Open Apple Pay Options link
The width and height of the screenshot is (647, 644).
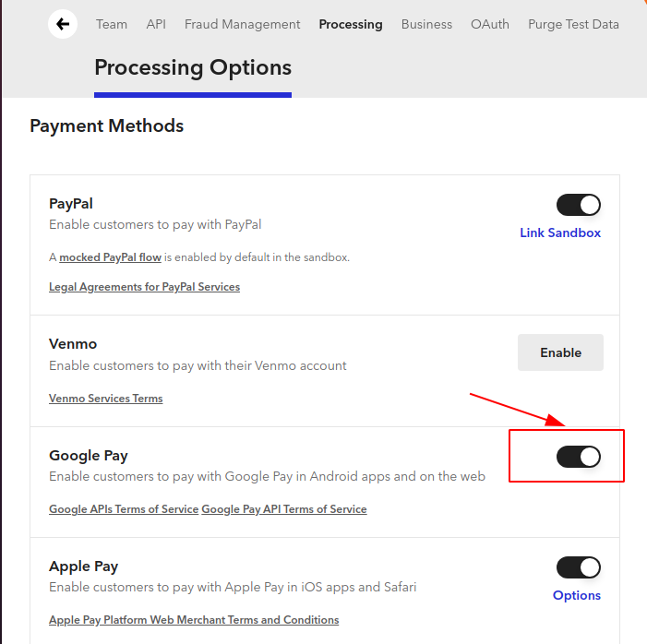[x=577, y=595]
